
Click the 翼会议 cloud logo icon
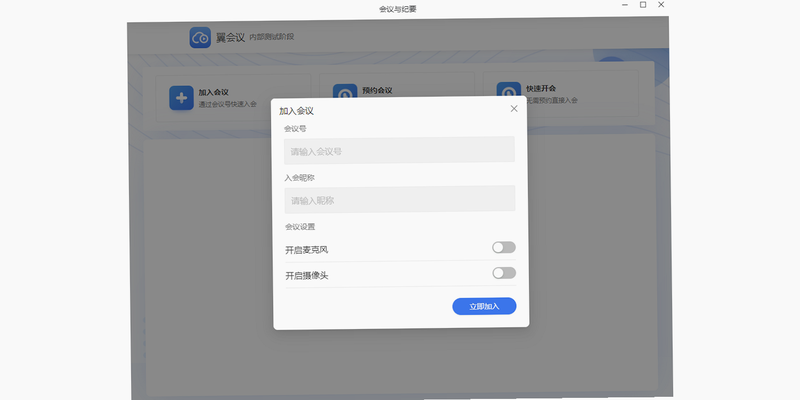[200, 38]
